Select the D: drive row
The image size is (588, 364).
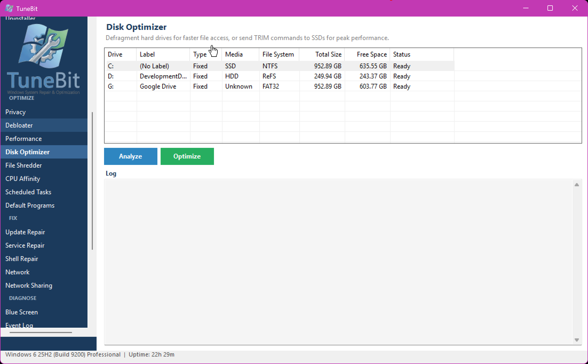(279, 76)
